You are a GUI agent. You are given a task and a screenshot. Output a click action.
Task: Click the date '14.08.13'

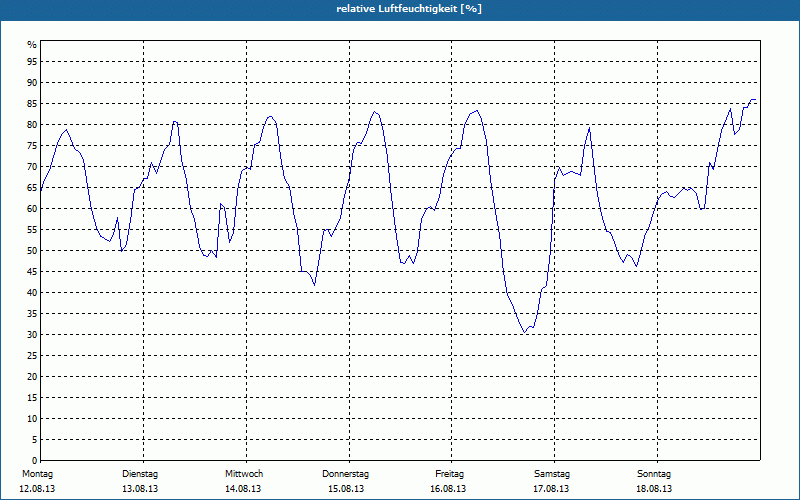[243, 489]
